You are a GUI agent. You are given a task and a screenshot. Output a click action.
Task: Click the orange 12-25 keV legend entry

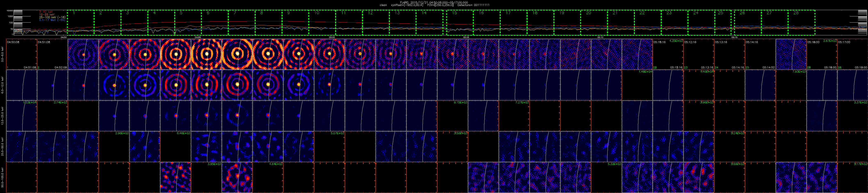click(x=47, y=15)
